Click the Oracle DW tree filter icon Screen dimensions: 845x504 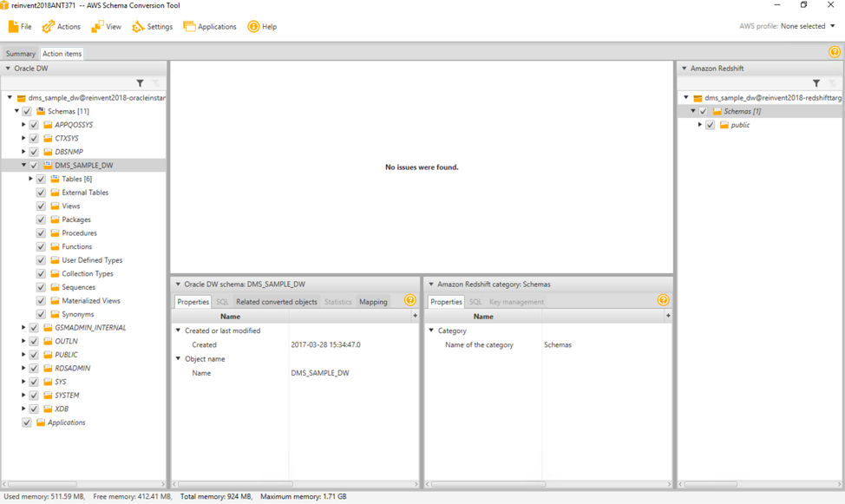point(141,83)
